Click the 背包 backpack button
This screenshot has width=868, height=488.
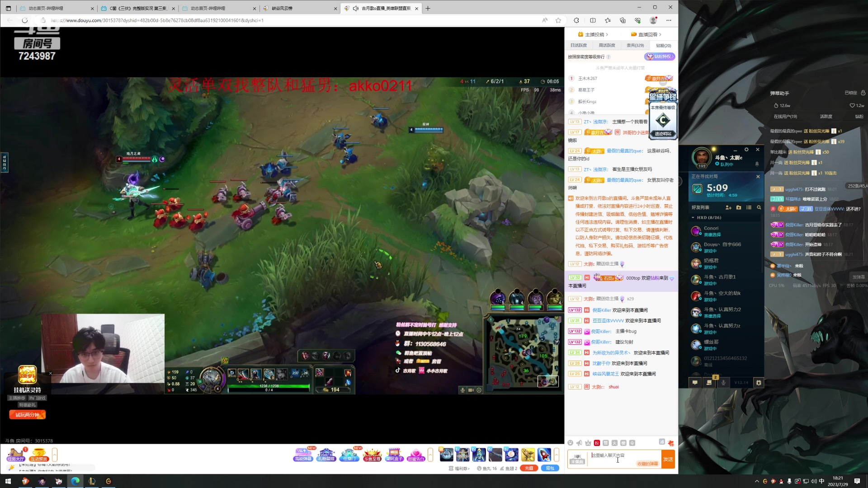(550, 468)
